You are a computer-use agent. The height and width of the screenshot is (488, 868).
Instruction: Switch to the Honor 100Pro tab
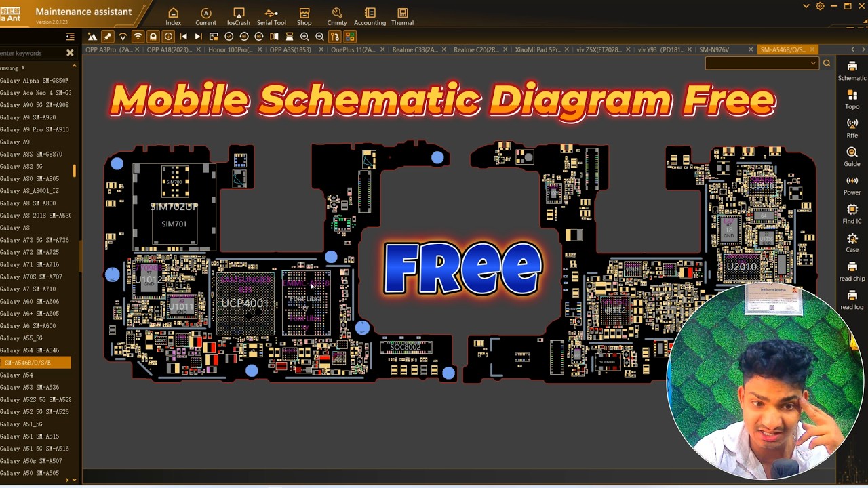(231, 49)
